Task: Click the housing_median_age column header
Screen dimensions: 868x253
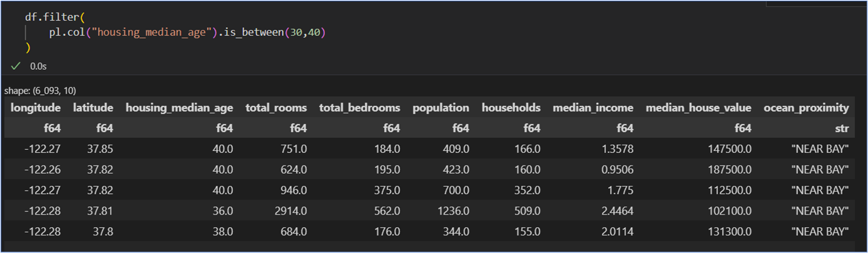Action: (x=179, y=108)
